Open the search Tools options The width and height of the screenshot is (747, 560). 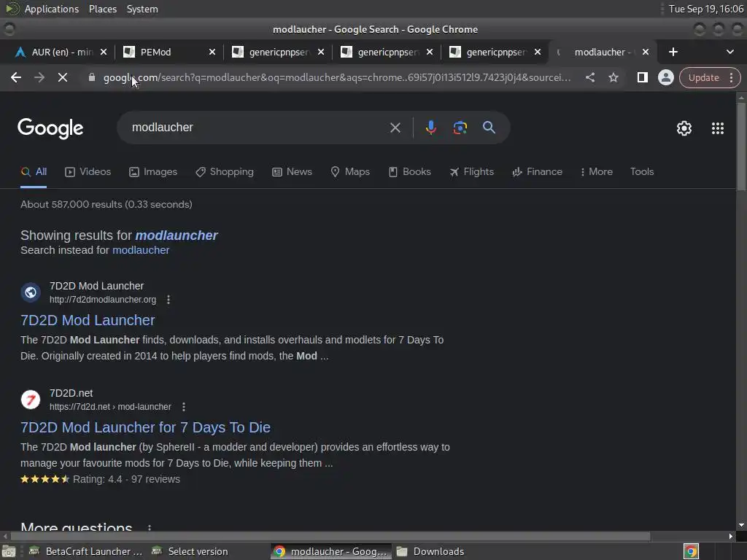coord(642,172)
